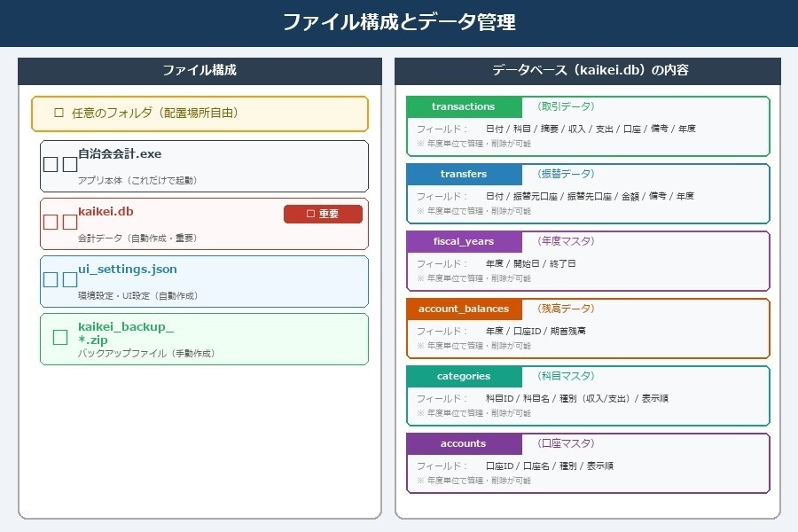Open the settings icon next to ui_settings.json
Screen dimensions: 798x532
51,278
